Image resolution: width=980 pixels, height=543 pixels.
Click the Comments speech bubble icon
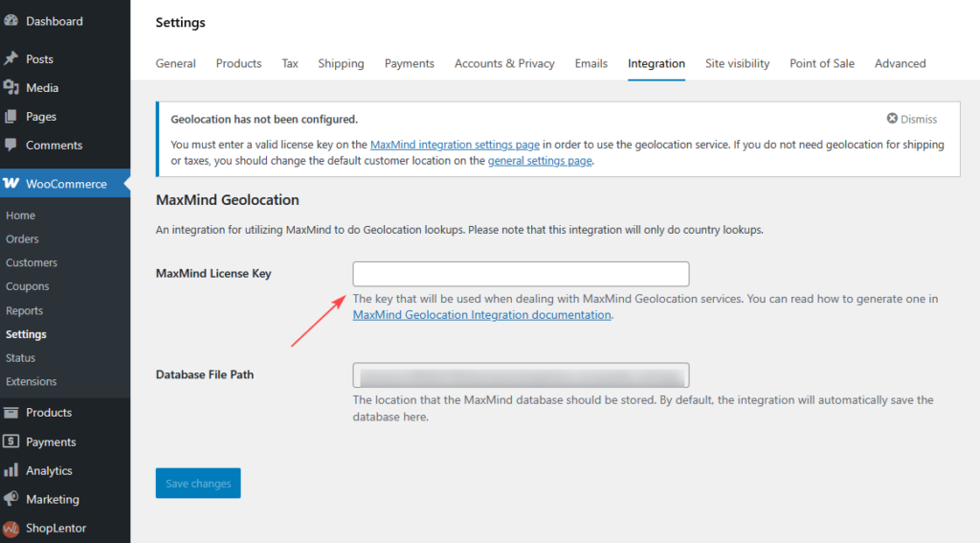[x=11, y=145]
